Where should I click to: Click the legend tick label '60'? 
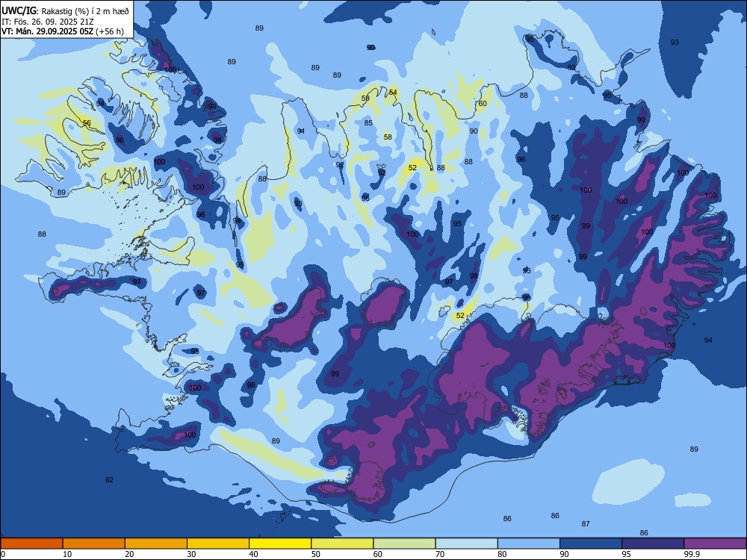tap(378, 554)
